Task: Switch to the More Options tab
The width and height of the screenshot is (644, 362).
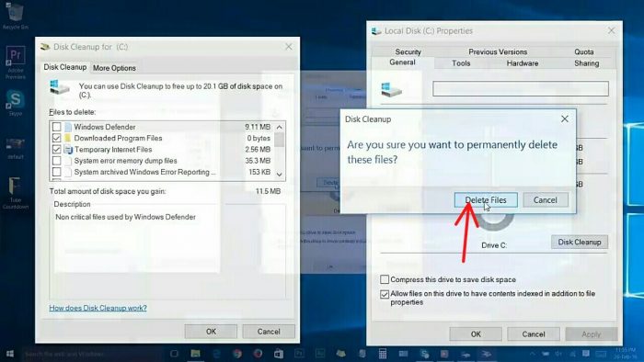Action: [x=114, y=68]
